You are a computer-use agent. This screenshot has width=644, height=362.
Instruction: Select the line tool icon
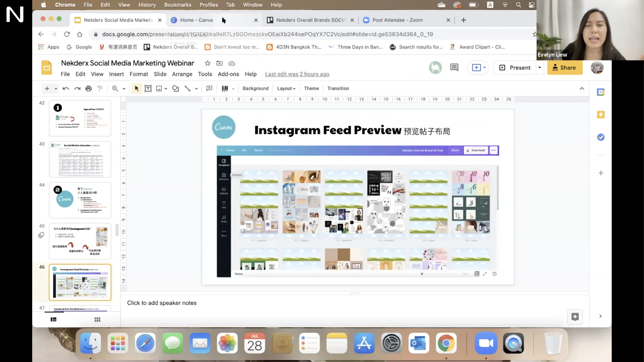point(187,88)
